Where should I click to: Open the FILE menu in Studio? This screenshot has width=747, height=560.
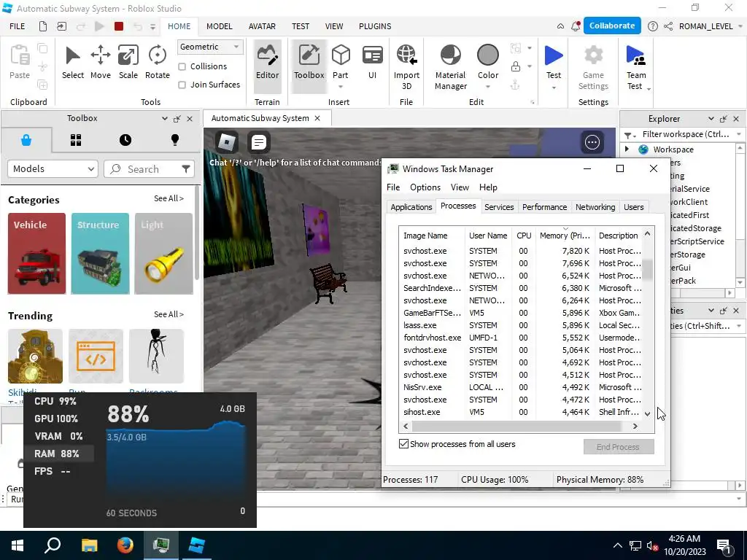pyautogui.click(x=18, y=26)
